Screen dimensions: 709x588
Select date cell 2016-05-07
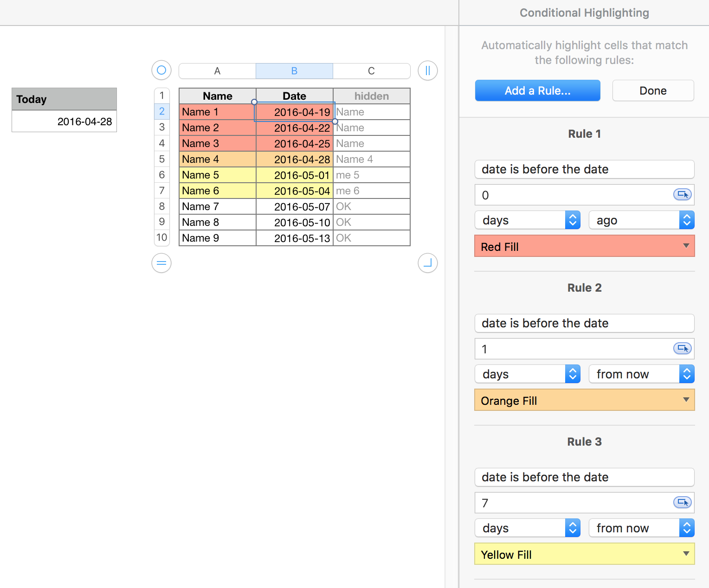[295, 206]
